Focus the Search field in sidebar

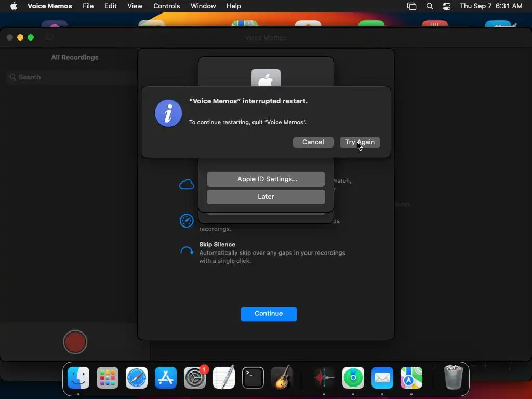pyautogui.click(x=71, y=77)
